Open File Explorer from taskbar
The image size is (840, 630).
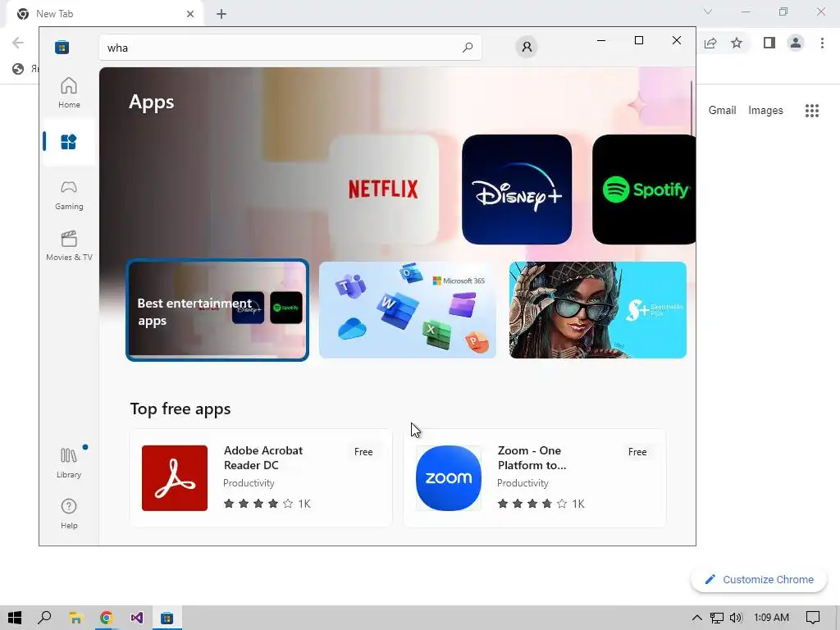75,618
